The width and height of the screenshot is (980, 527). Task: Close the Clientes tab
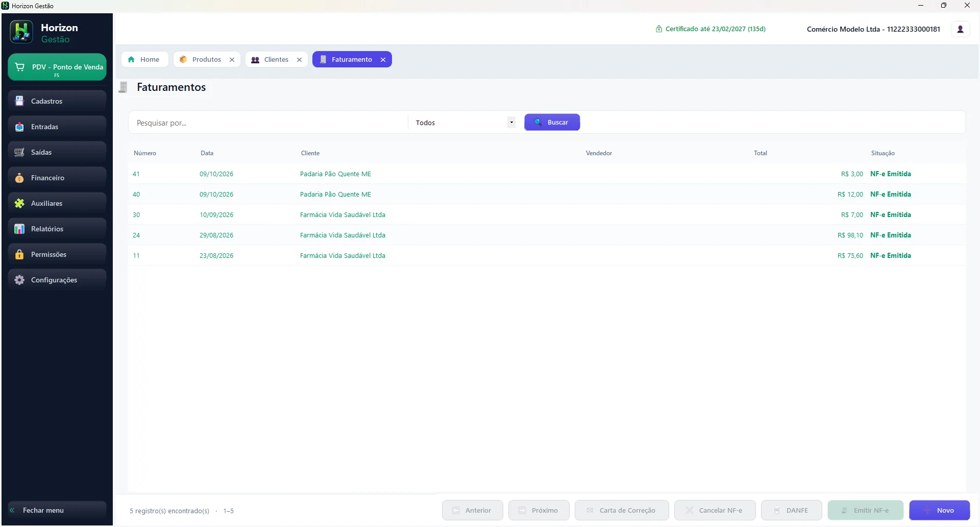299,60
